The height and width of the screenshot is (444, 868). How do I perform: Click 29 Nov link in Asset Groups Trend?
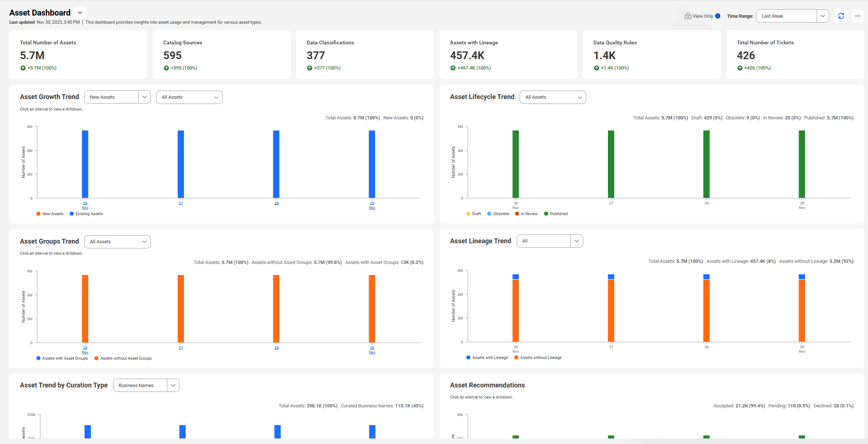click(x=372, y=350)
